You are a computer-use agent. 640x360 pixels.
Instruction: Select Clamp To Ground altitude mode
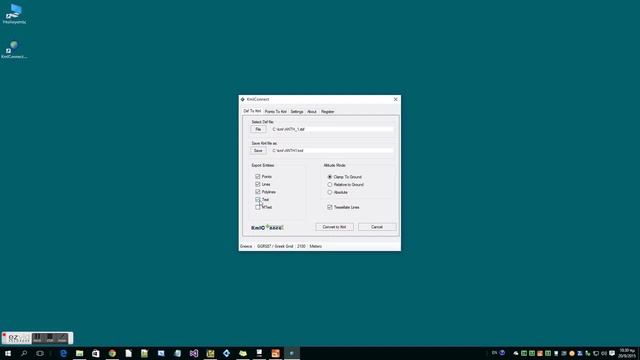pos(330,177)
